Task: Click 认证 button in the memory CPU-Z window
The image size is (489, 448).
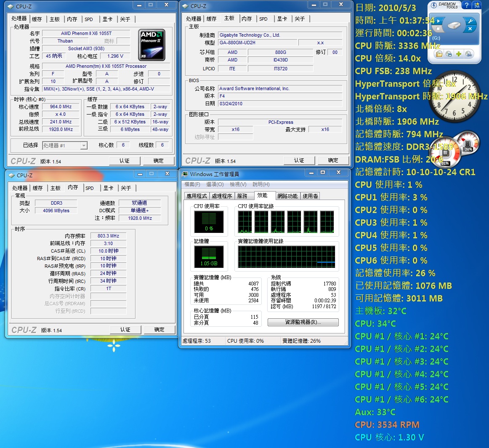Action: click(x=125, y=330)
